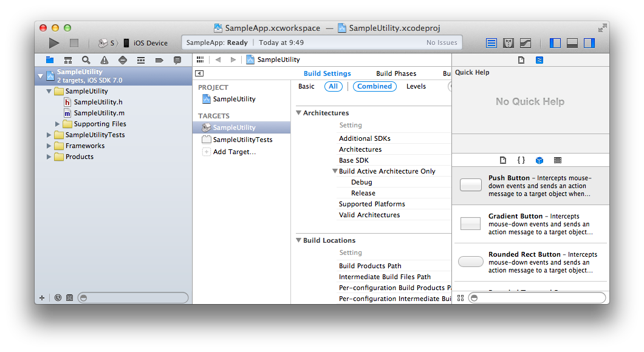The image size is (644, 352).
Task: Toggle the Utilities pane visibility
Action: 589,42
